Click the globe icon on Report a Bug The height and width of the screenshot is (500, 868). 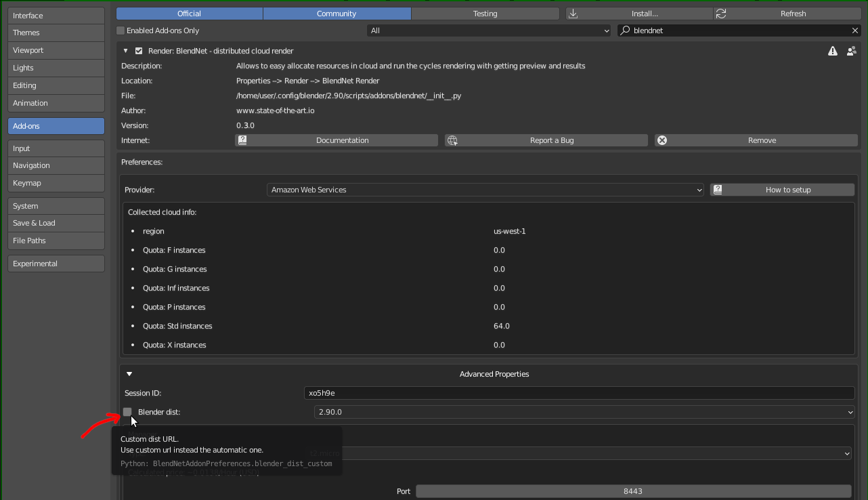point(452,140)
